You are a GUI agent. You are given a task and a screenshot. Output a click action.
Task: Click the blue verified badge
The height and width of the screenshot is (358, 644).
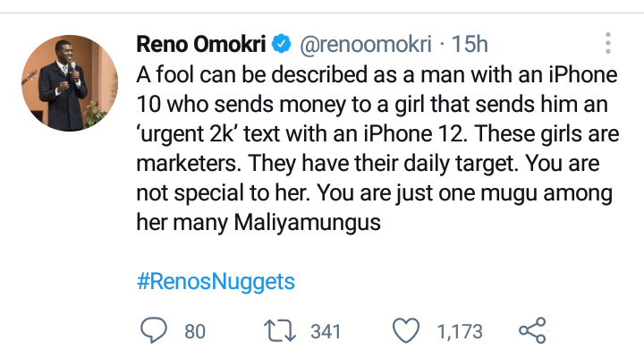[281, 42]
